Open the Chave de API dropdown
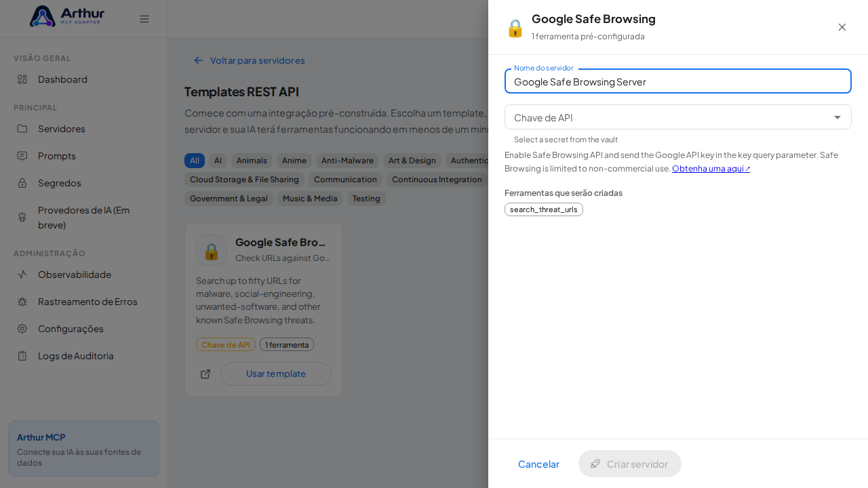The image size is (868, 488). click(x=678, y=117)
